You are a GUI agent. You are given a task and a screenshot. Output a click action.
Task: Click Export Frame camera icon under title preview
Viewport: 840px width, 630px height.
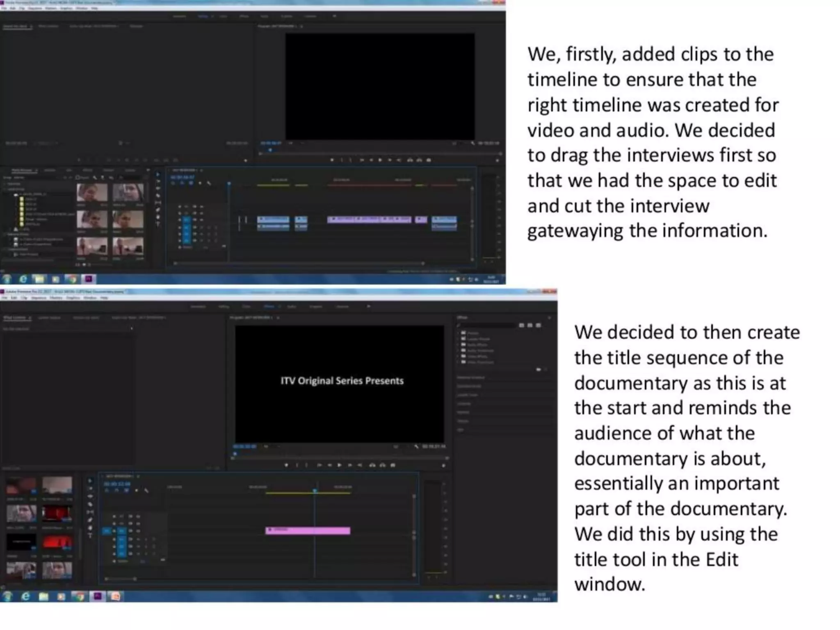[x=393, y=465]
